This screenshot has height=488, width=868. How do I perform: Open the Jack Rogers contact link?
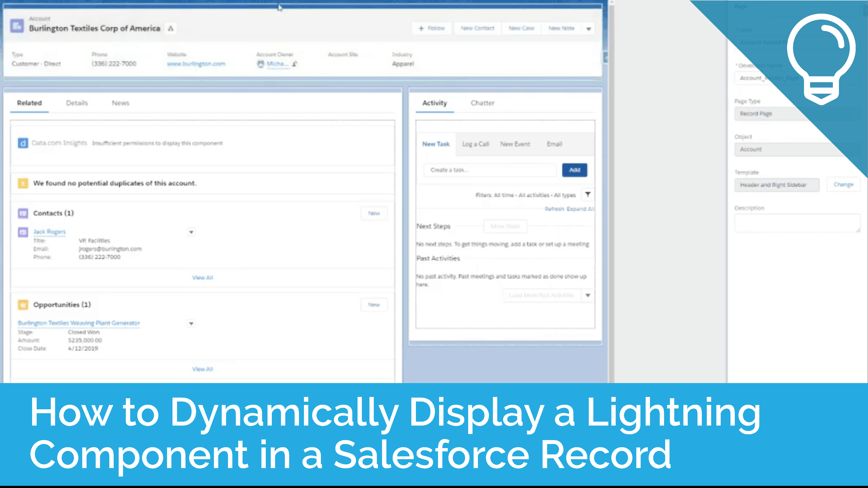tap(49, 232)
